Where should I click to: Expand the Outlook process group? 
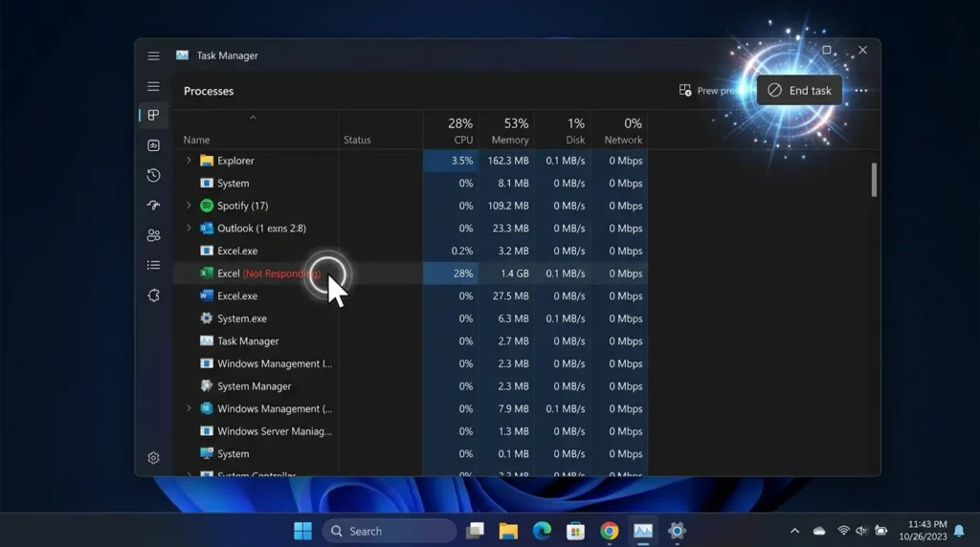[189, 228]
